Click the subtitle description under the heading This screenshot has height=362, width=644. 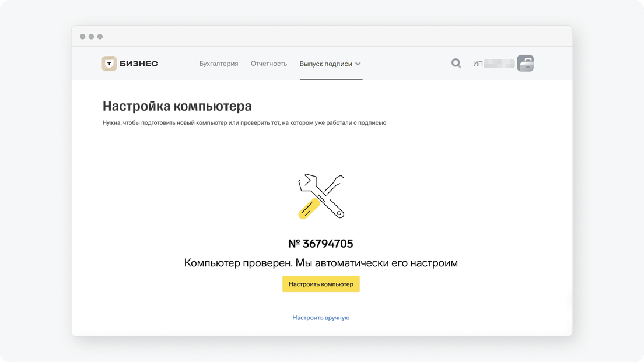(244, 123)
